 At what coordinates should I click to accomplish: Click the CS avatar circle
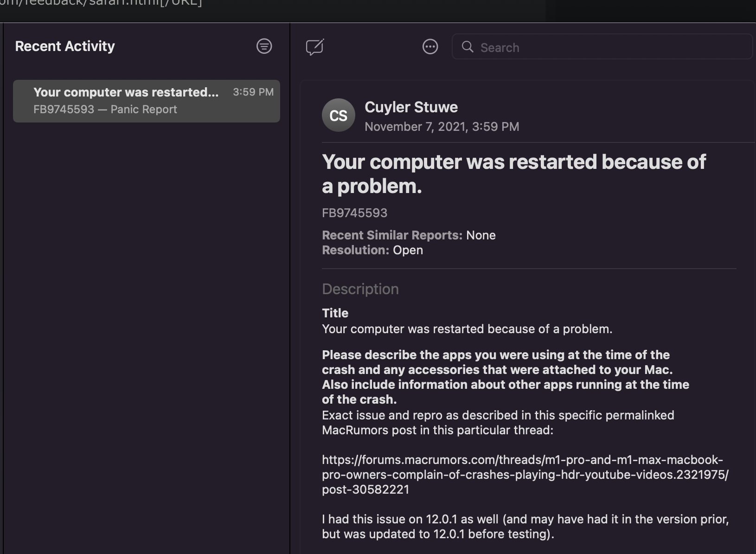point(338,115)
